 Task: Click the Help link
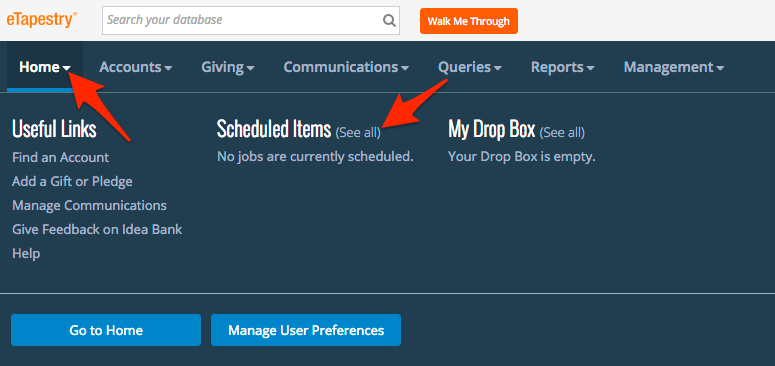pyautogui.click(x=26, y=253)
